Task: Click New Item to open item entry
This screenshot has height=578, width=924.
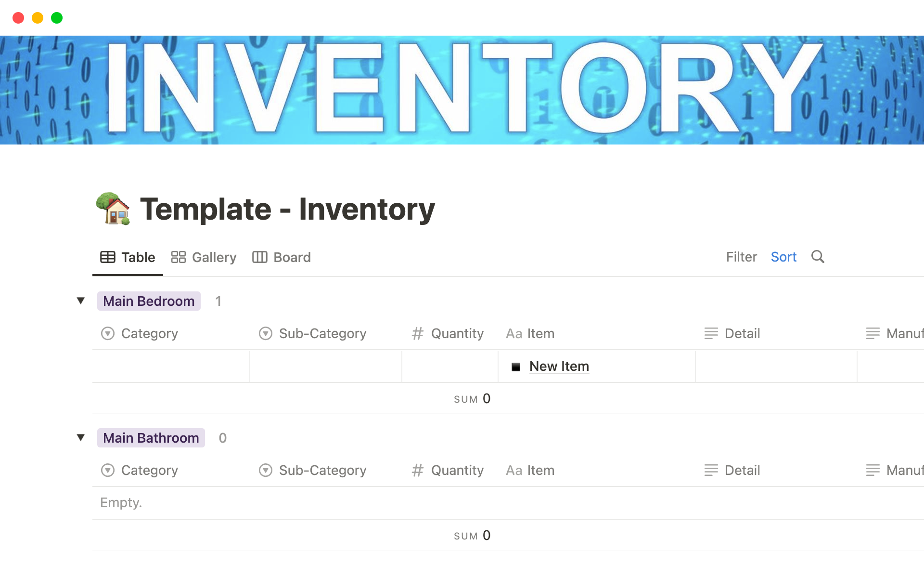Action: point(560,366)
